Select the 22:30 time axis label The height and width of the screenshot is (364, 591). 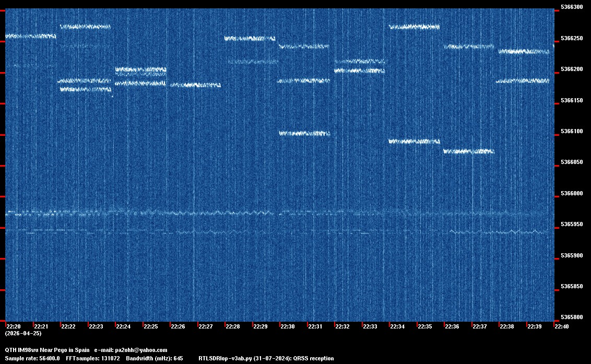pos(288,327)
